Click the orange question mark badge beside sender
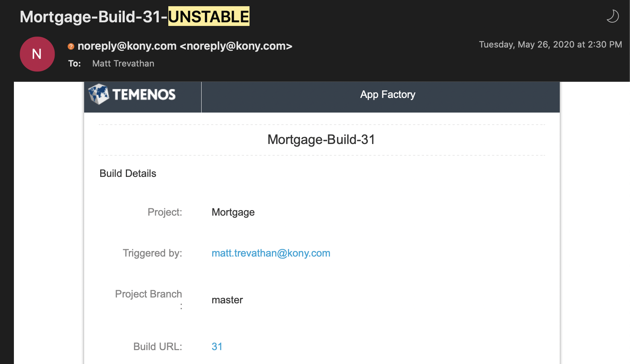 [x=71, y=46]
